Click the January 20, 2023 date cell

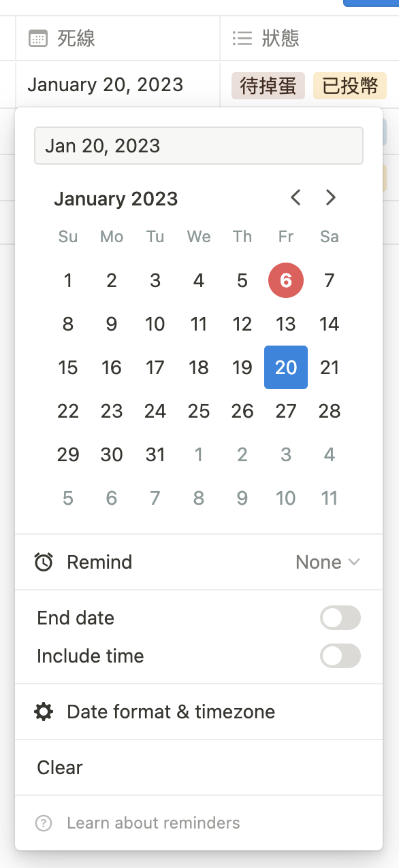[x=106, y=84]
